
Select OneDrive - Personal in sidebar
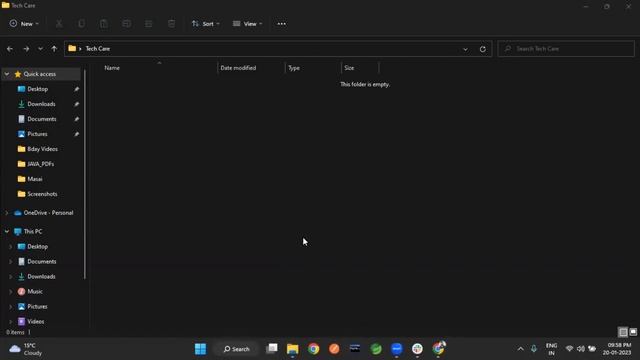(48, 213)
